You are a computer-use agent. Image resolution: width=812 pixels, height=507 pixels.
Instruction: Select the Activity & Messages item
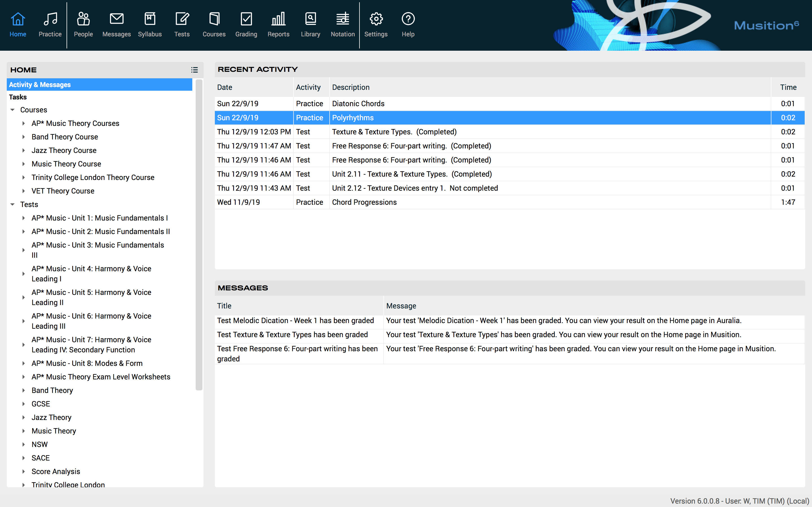(x=39, y=84)
